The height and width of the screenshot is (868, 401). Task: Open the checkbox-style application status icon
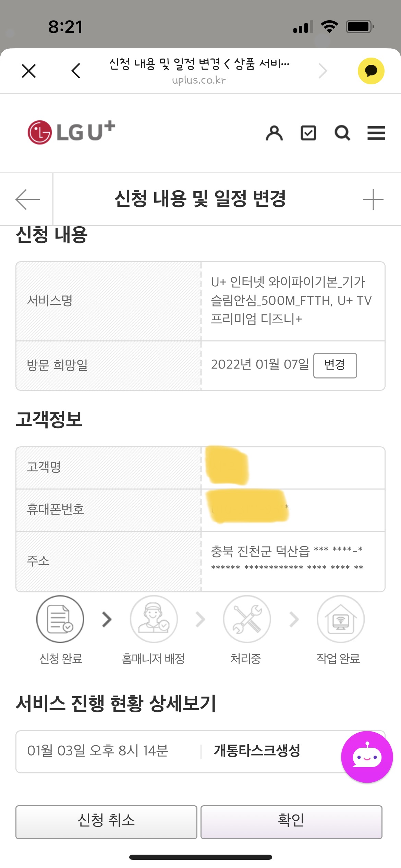coord(308,133)
